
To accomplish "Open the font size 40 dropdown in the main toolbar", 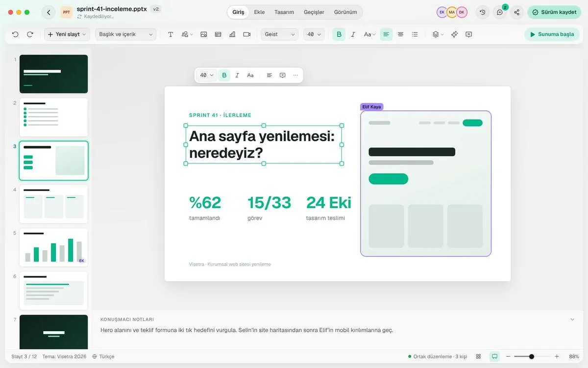I will point(314,34).
